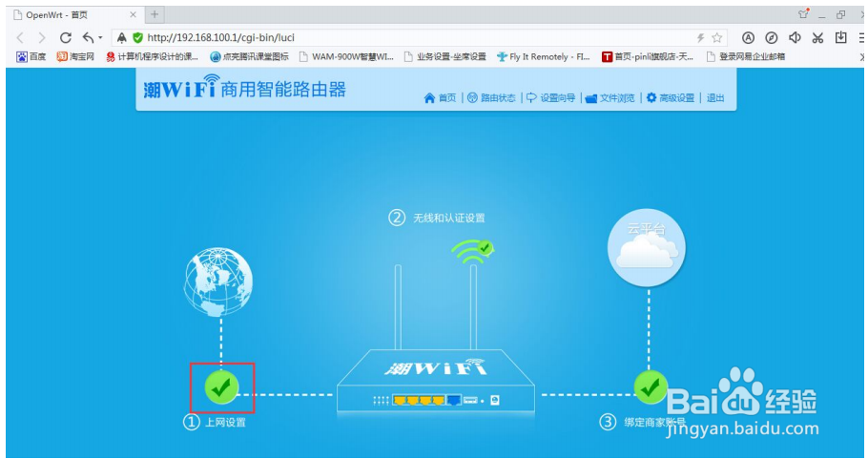Open the downloads icon in toolbar
The width and height of the screenshot is (868, 459).
tap(841, 37)
